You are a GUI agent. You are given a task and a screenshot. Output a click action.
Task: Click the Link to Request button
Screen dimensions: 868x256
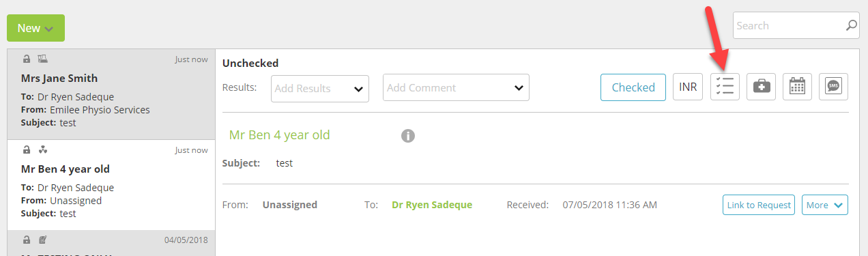click(759, 205)
